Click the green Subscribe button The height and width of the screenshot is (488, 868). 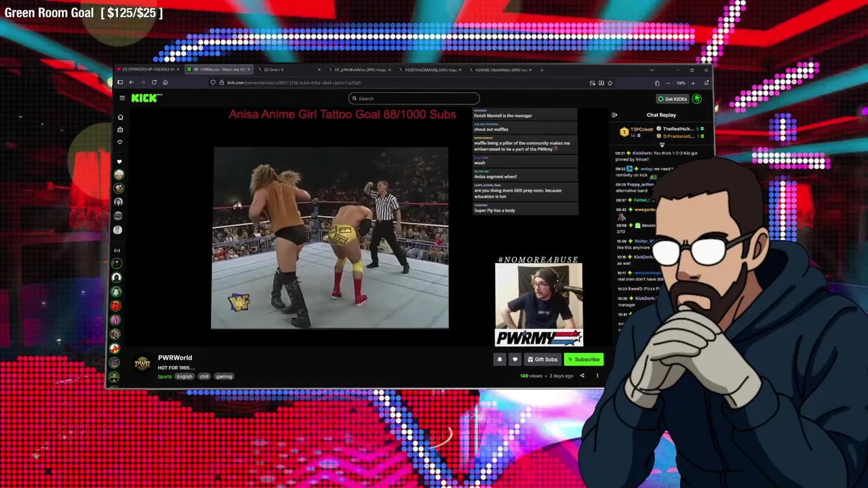(584, 359)
